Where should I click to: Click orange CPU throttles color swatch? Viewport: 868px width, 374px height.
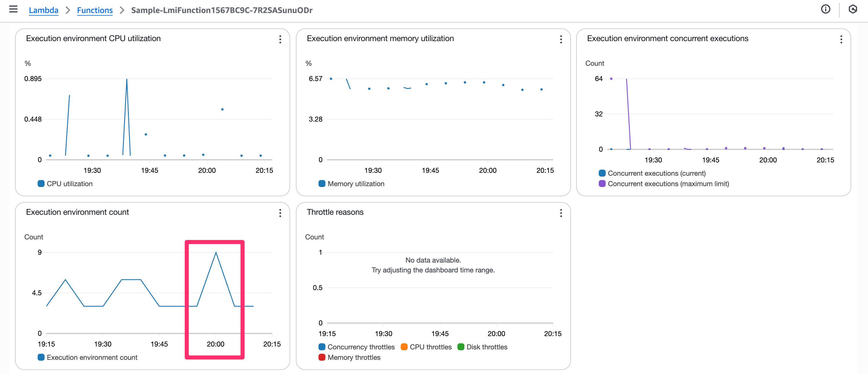tap(404, 347)
